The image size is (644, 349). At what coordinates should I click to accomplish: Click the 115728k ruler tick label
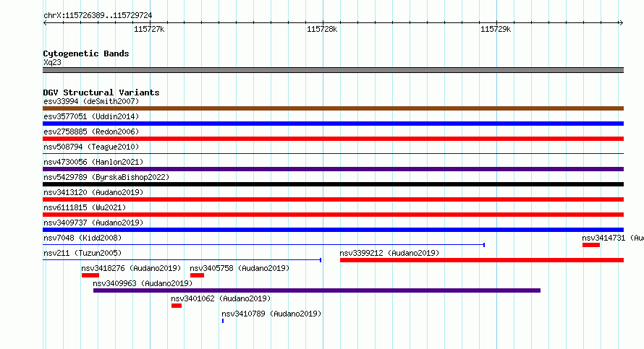(322, 29)
